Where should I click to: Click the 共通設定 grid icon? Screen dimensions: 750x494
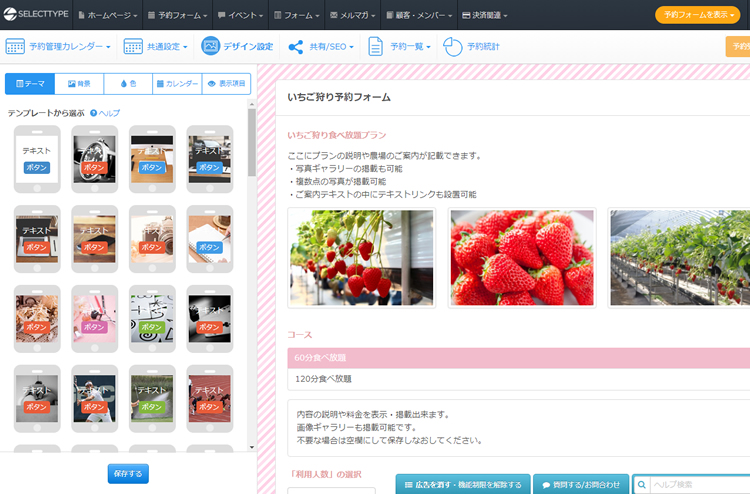coord(133,47)
